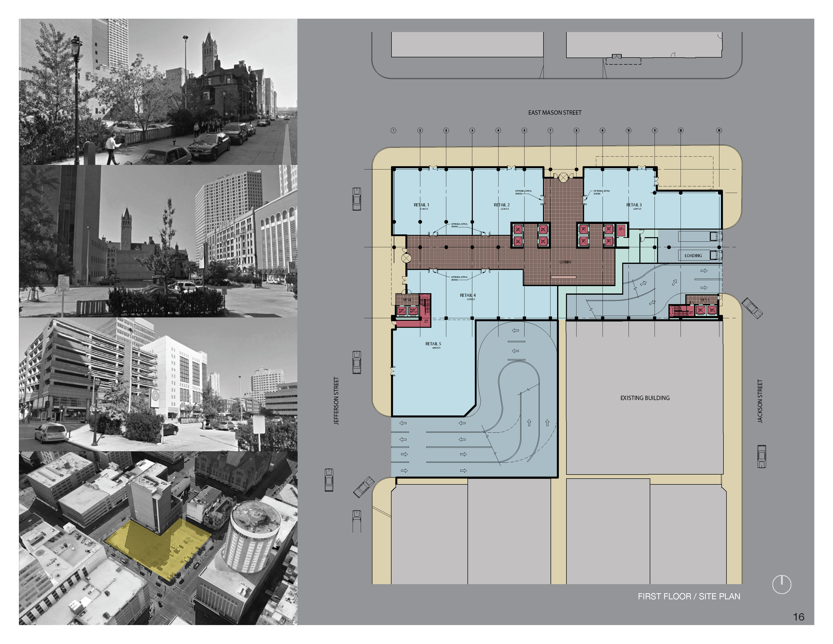Screen dimensions: 833x644
Task: Click the upward arrow in the curved parking ramp
Action: coord(529,423)
